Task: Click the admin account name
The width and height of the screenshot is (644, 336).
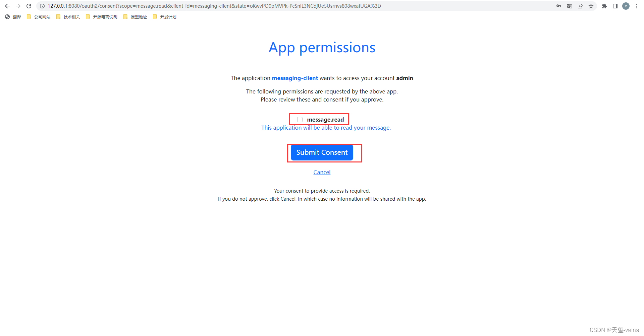Action: [x=405, y=78]
